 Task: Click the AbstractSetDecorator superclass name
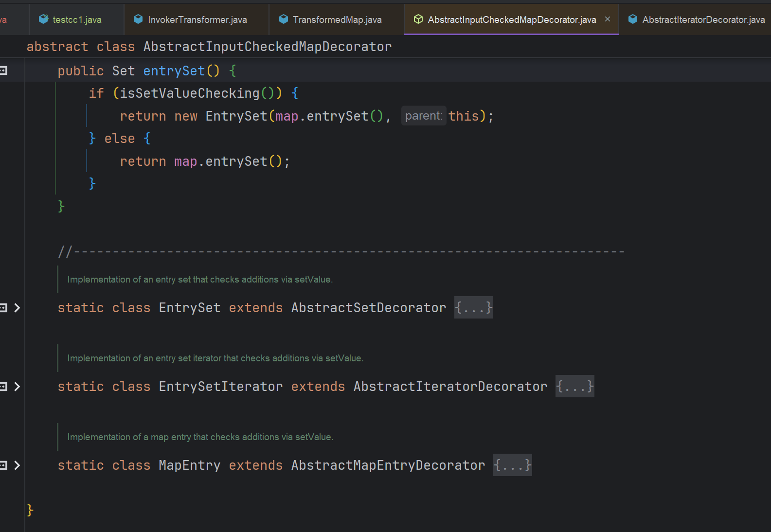(x=368, y=307)
